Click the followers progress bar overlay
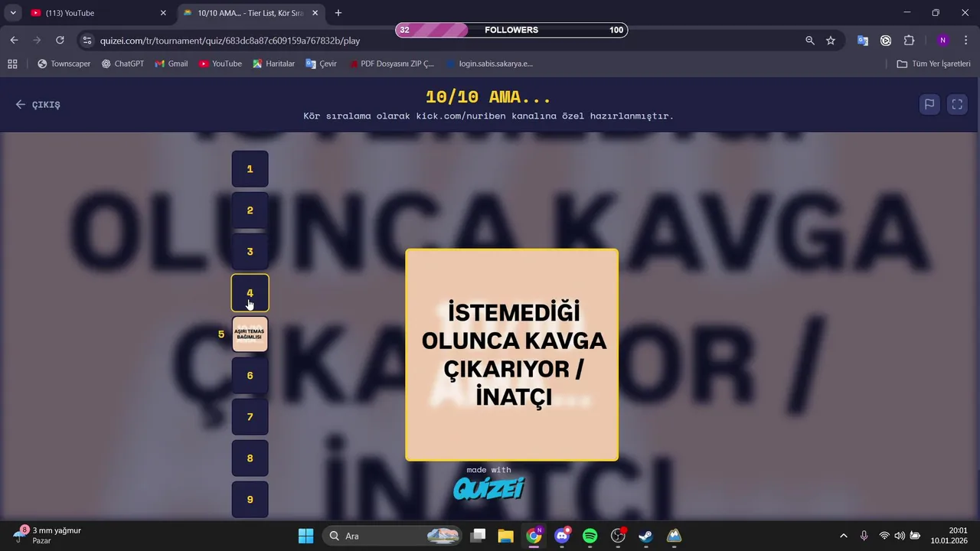The width and height of the screenshot is (980, 551). pos(511,30)
